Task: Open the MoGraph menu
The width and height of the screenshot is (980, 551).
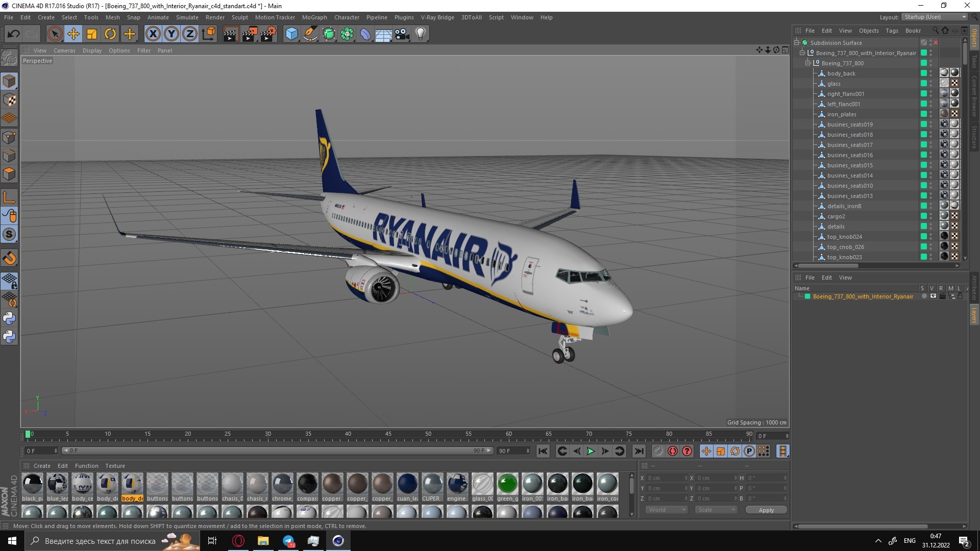Action: coord(314,17)
